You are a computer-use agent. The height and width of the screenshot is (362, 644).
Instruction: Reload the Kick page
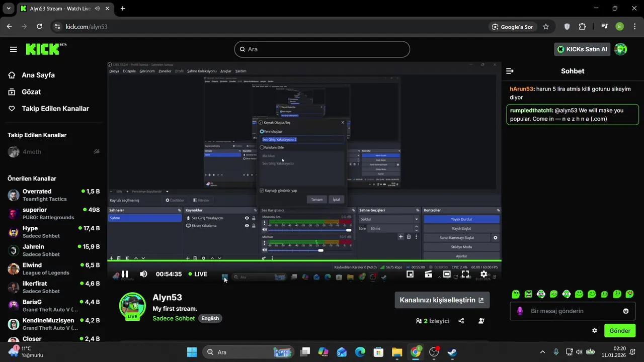40,27
